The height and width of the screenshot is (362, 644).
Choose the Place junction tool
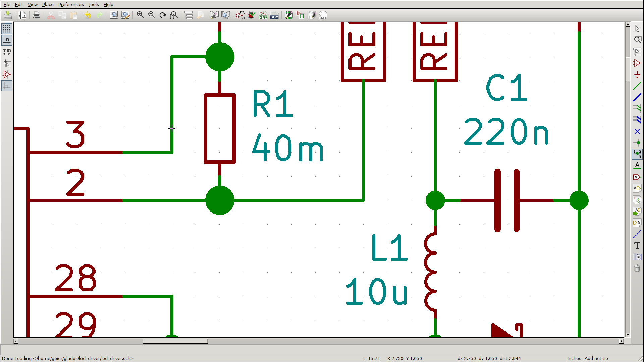(x=637, y=143)
